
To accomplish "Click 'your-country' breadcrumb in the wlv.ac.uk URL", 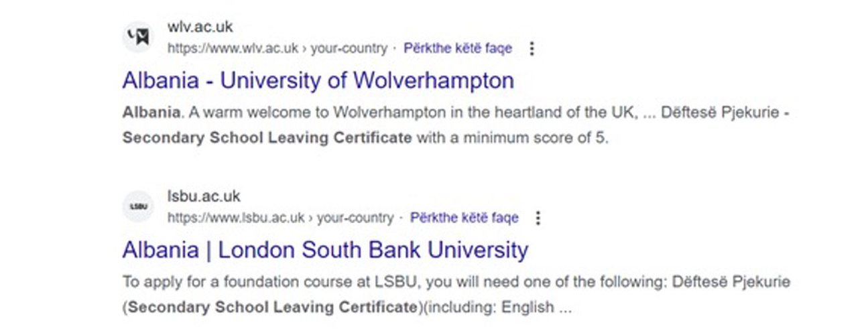I will [349, 48].
